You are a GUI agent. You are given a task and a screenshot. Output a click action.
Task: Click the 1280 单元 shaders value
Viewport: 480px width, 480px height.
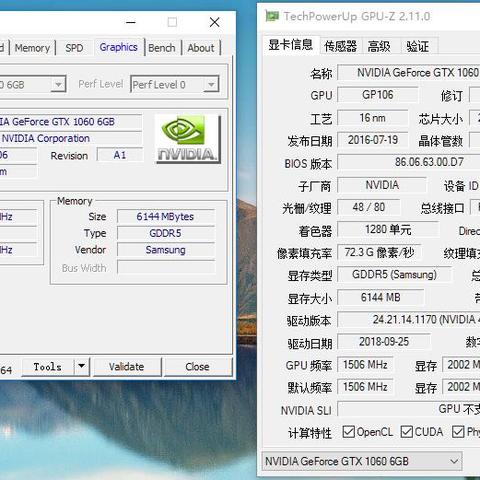(388, 230)
